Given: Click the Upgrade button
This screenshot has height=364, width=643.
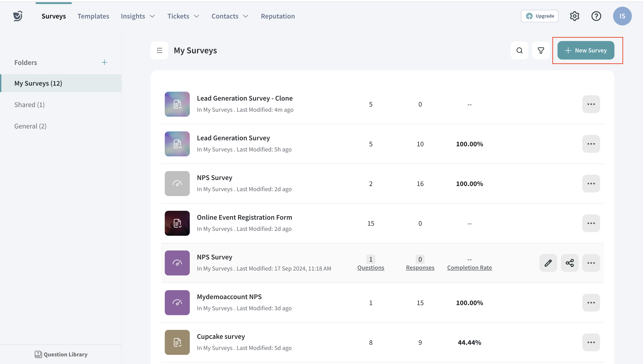Looking at the screenshot, I should click(x=539, y=16).
